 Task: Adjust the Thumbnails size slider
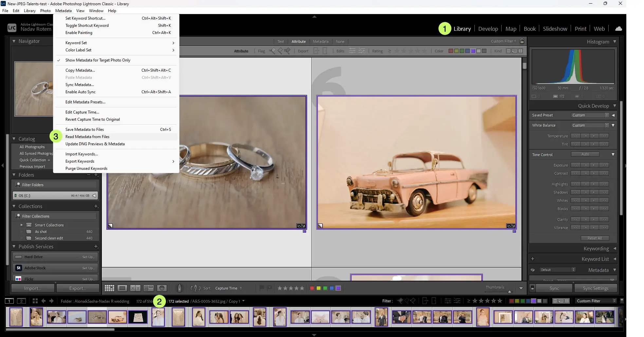click(509, 292)
